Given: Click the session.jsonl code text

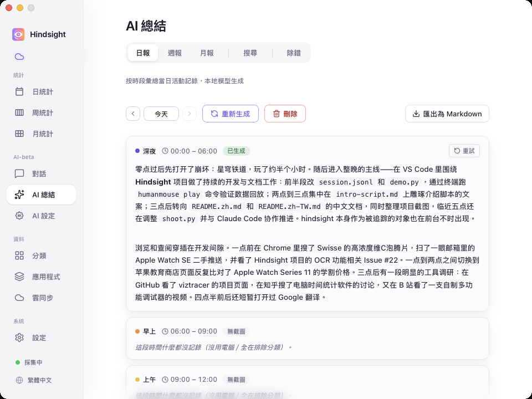Looking at the screenshot, I should (346, 182).
